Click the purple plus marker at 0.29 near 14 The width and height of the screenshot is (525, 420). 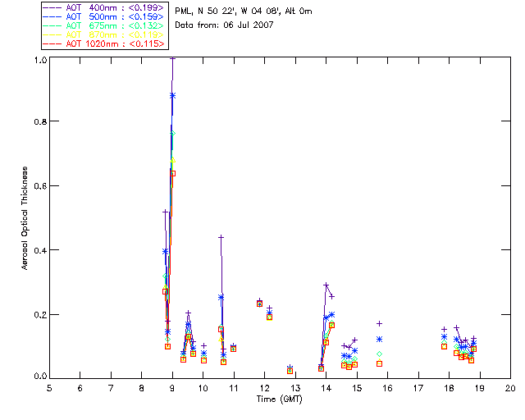pos(326,285)
